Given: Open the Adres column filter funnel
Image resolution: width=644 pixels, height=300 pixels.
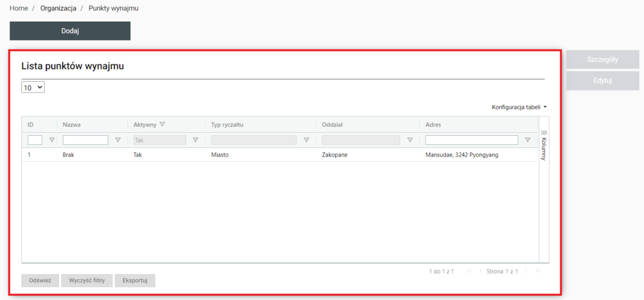Looking at the screenshot, I should pyautogui.click(x=528, y=140).
